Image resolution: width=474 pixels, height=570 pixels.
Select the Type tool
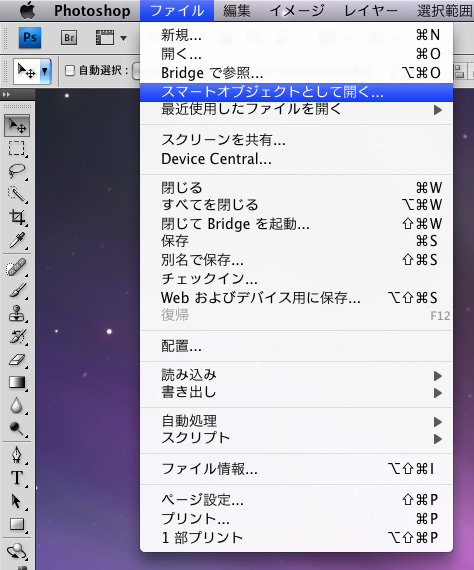coord(17,478)
